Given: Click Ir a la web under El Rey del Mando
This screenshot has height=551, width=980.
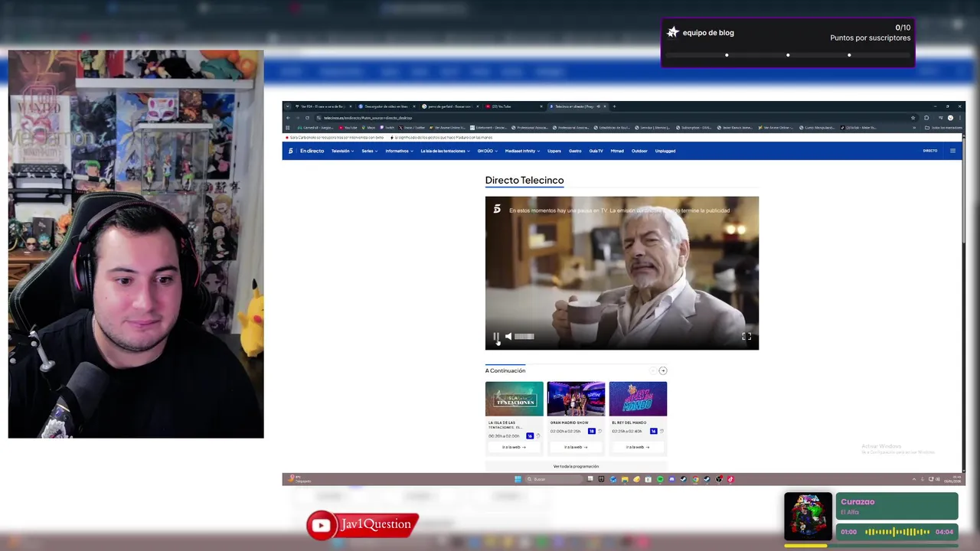Looking at the screenshot, I should (638, 447).
